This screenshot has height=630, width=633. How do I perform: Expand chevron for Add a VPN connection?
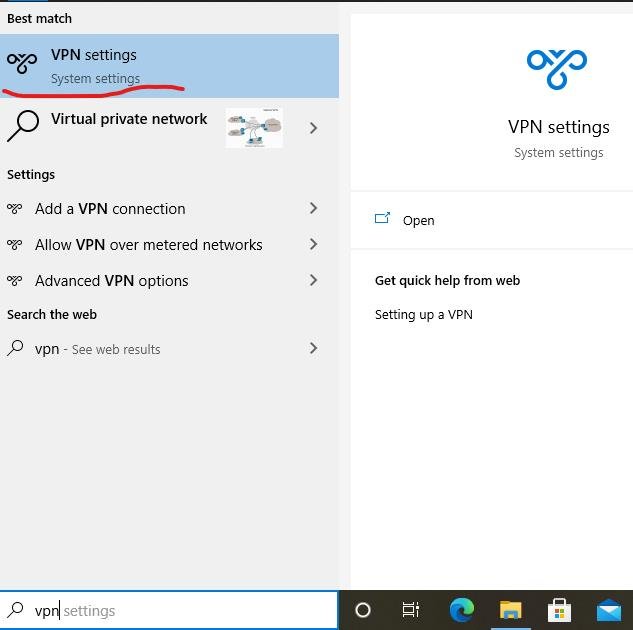(x=313, y=208)
